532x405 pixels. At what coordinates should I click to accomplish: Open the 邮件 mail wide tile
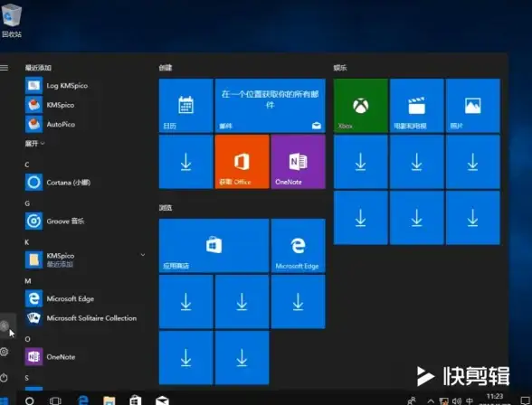pyautogui.click(x=270, y=106)
